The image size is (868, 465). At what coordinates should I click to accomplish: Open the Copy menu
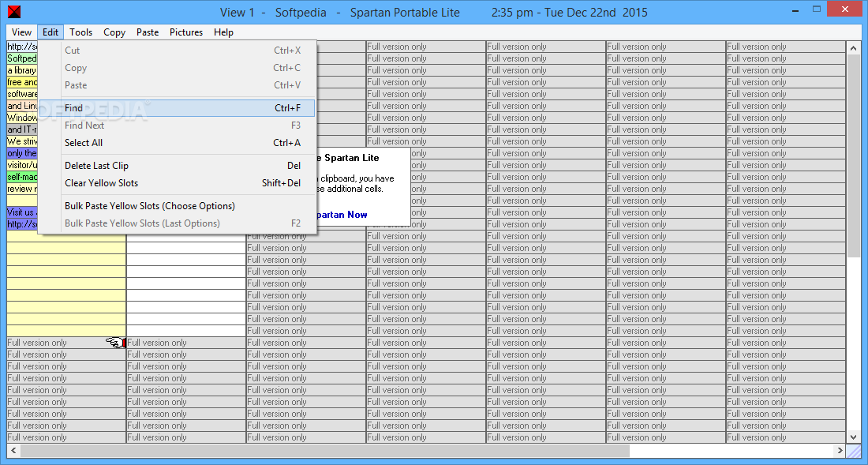(114, 32)
